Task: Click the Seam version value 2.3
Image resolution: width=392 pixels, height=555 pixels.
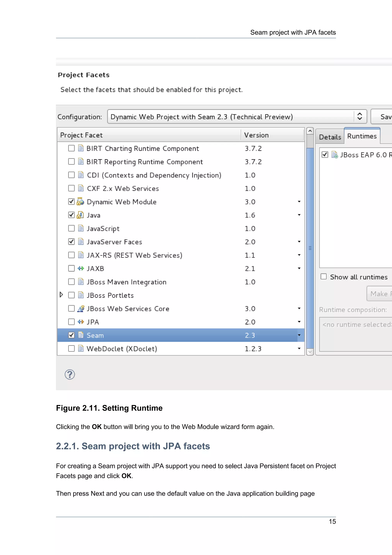Action: (250, 335)
